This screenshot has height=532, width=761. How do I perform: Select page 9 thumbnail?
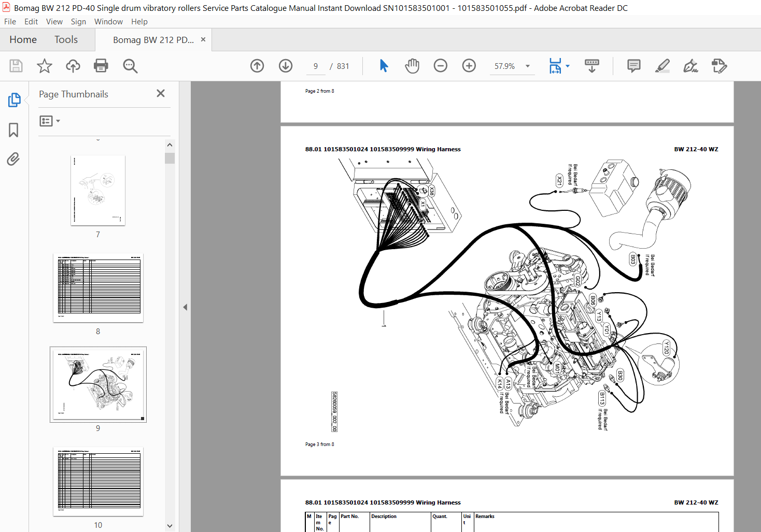(x=98, y=385)
